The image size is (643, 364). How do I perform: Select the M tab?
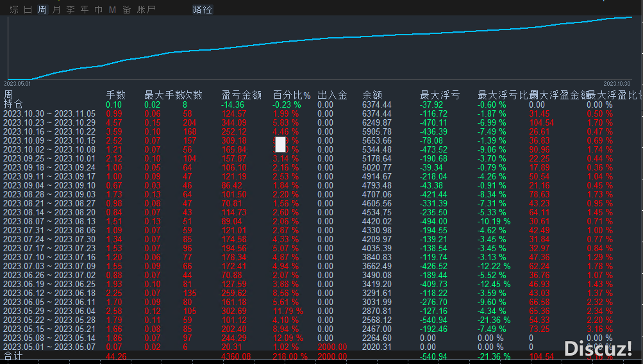(112, 10)
